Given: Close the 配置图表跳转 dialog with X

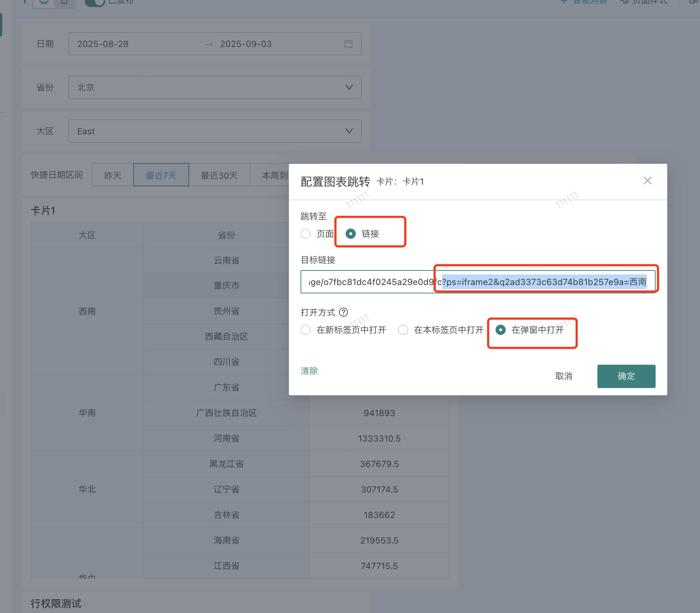Looking at the screenshot, I should coord(647,181).
